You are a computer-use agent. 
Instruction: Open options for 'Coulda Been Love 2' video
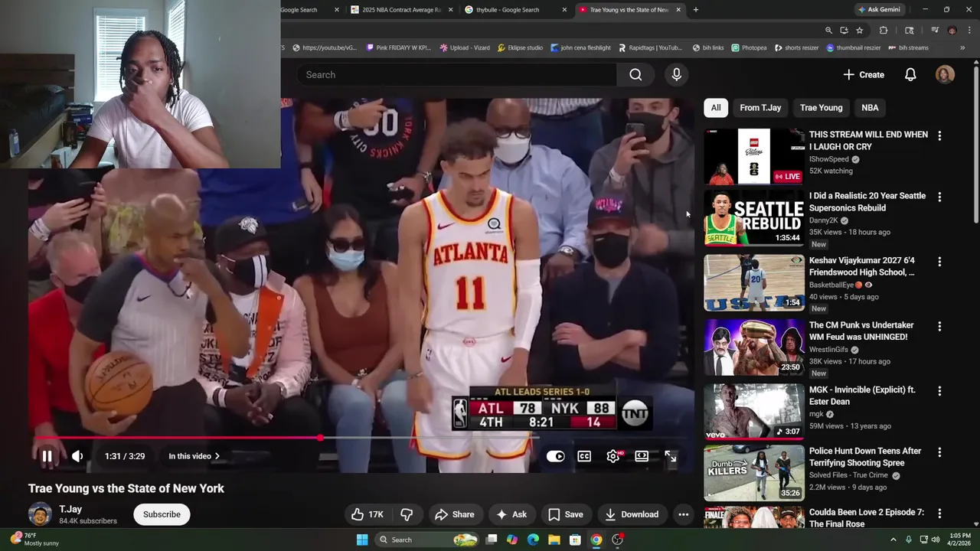[939, 514]
